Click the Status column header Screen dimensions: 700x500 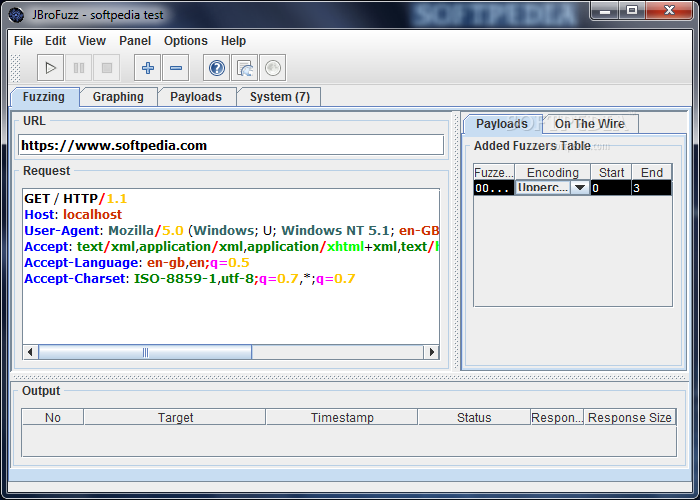pos(474,417)
